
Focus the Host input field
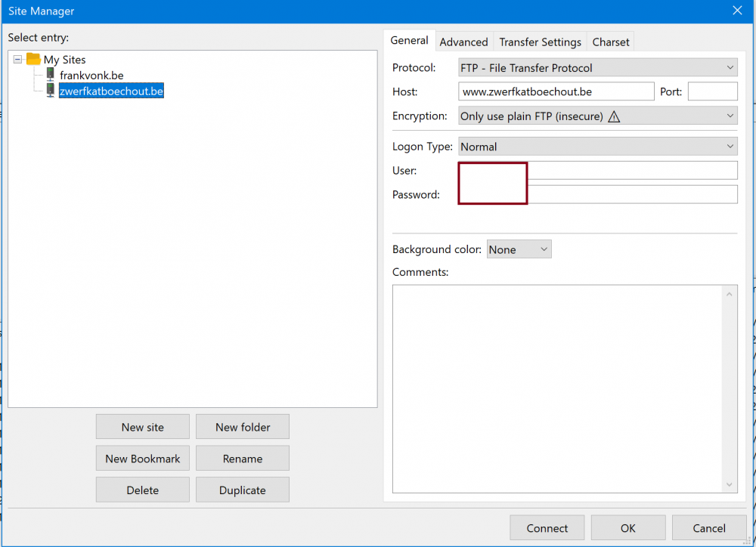pyautogui.click(x=556, y=91)
